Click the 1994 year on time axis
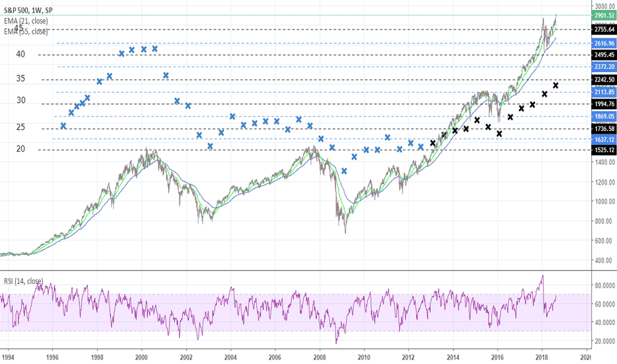The width and height of the screenshot is (617, 364). (8, 357)
